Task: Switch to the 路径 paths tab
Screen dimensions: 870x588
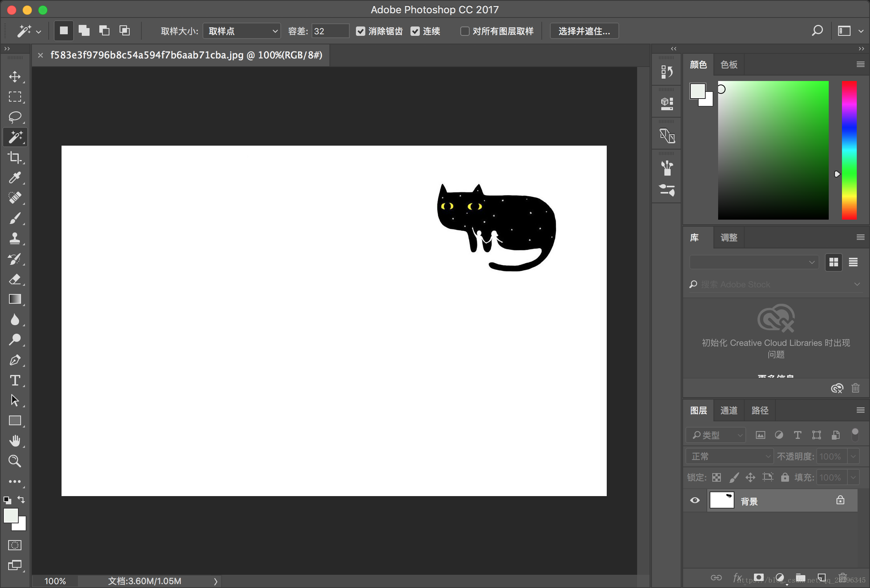Action: [x=760, y=410]
